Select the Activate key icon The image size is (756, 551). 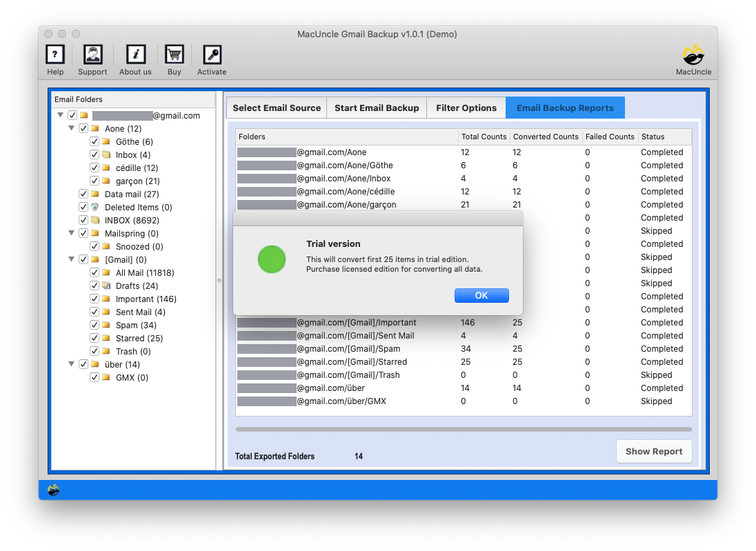(212, 54)
